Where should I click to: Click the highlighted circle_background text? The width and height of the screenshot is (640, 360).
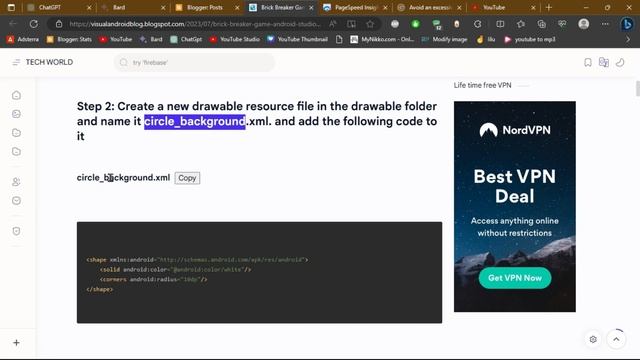(195, 121)
